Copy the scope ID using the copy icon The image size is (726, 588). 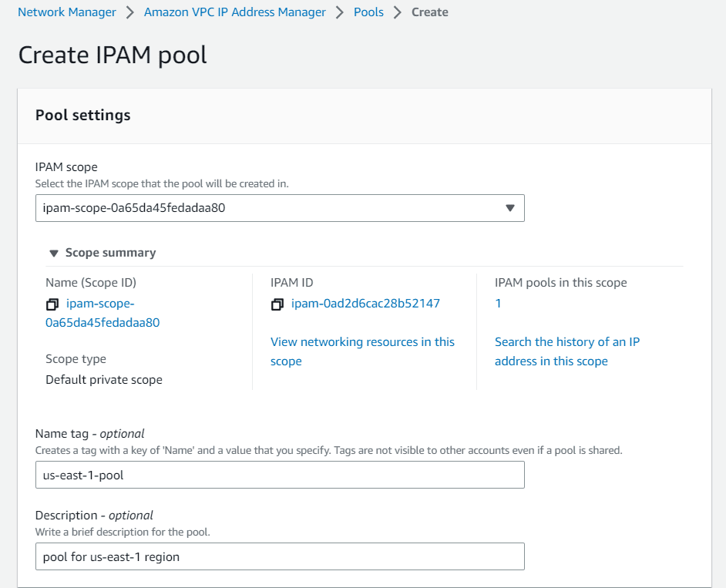pyautogui.click(x=52, y=304)
